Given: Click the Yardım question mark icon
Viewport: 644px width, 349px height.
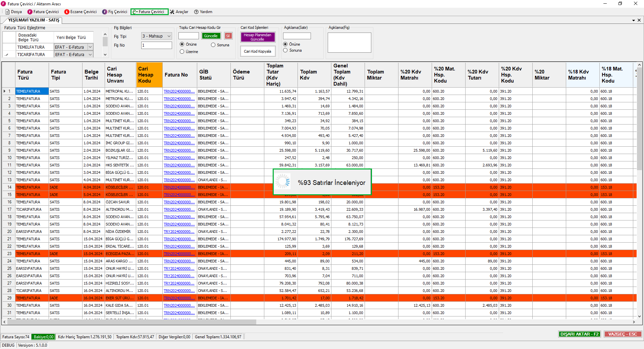Looking at the screenshot, I should 196,12.
